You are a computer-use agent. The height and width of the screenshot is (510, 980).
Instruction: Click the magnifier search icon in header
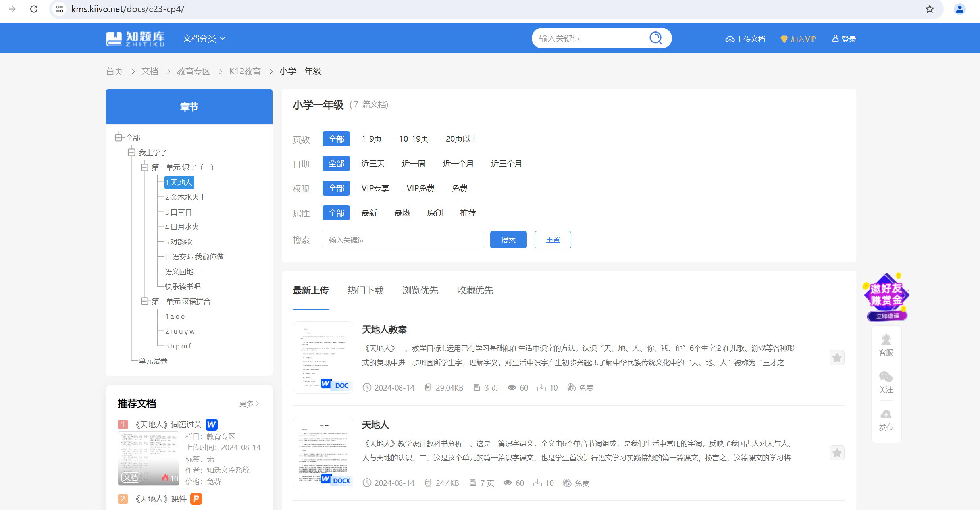coord(656,38)
